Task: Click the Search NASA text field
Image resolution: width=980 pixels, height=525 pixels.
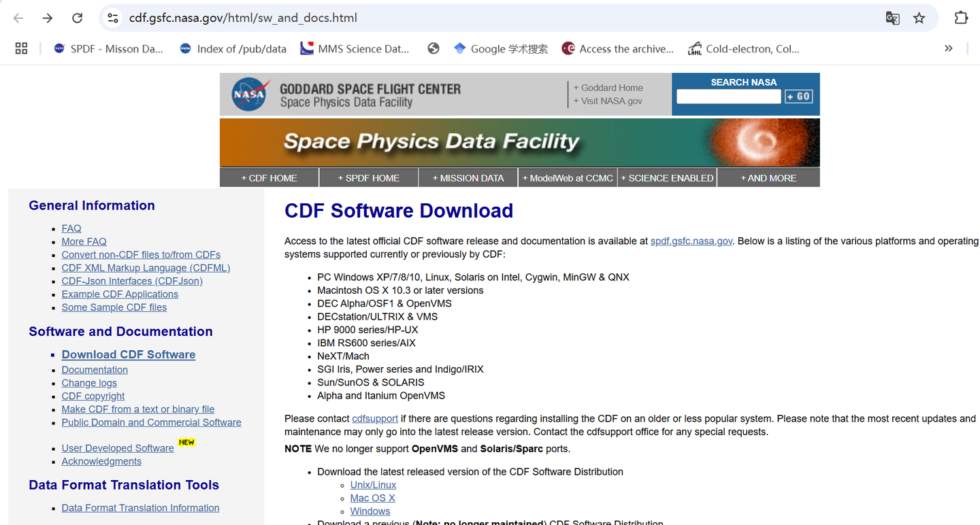Action: pos(728,97)
